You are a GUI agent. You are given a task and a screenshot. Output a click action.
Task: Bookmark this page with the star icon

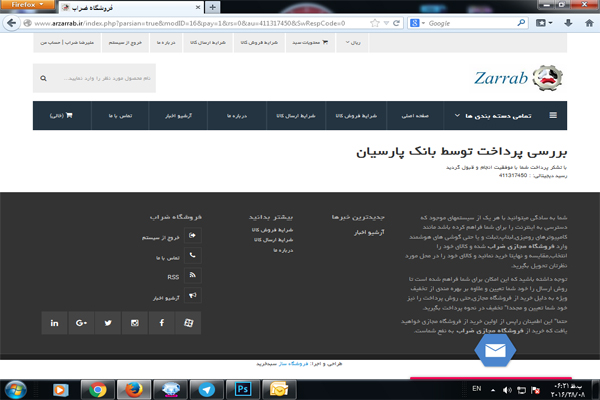pos(375,23)
